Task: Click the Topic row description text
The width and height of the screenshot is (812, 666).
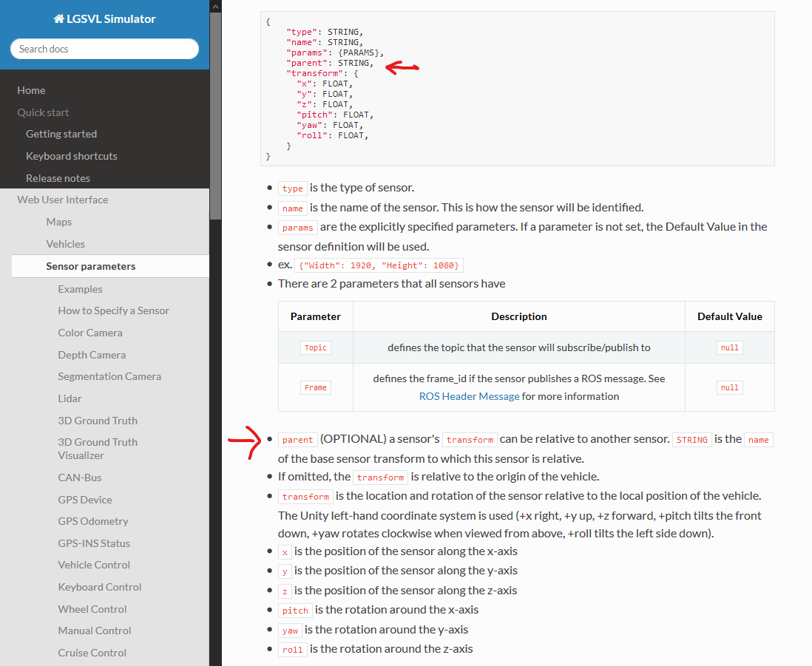Action: coord(519,347)
